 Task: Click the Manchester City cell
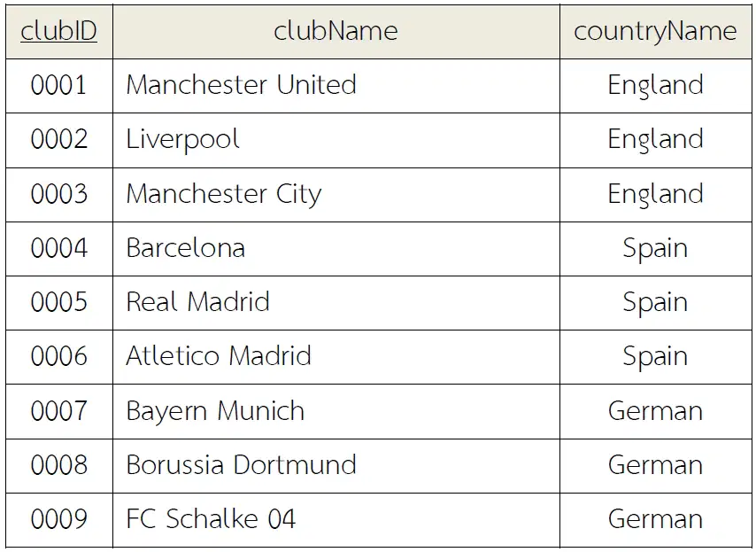pos(336,195)
